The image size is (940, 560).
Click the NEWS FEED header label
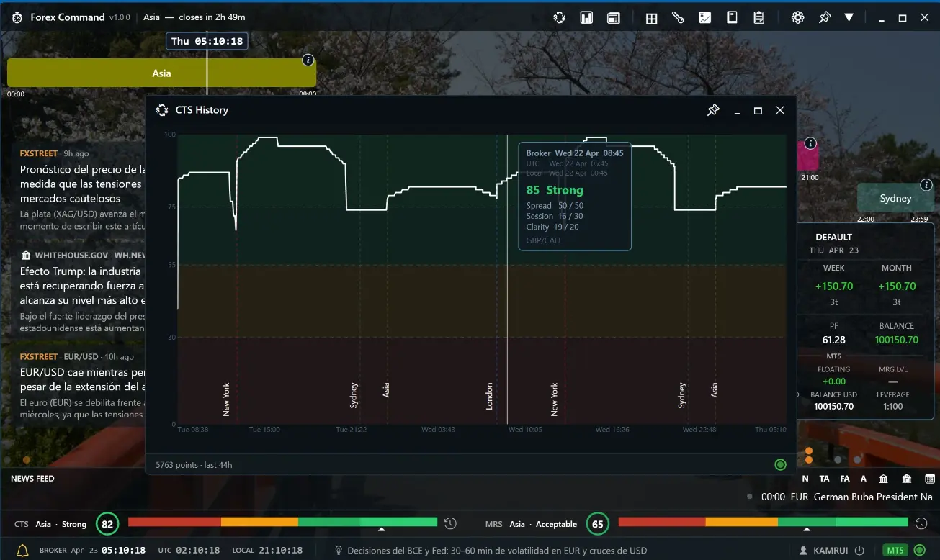click(32, 479)
